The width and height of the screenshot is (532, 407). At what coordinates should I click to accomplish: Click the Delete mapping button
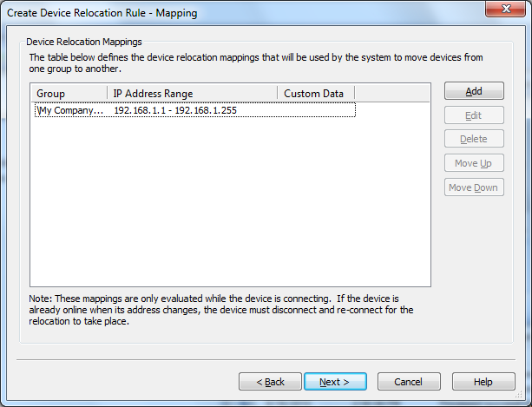474,139
